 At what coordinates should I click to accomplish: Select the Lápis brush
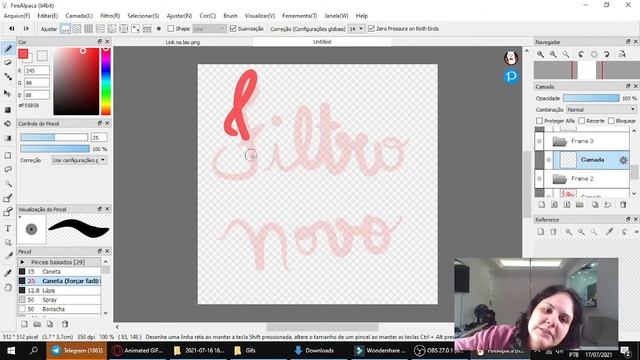pyautogui.click(x=60, y=291)
